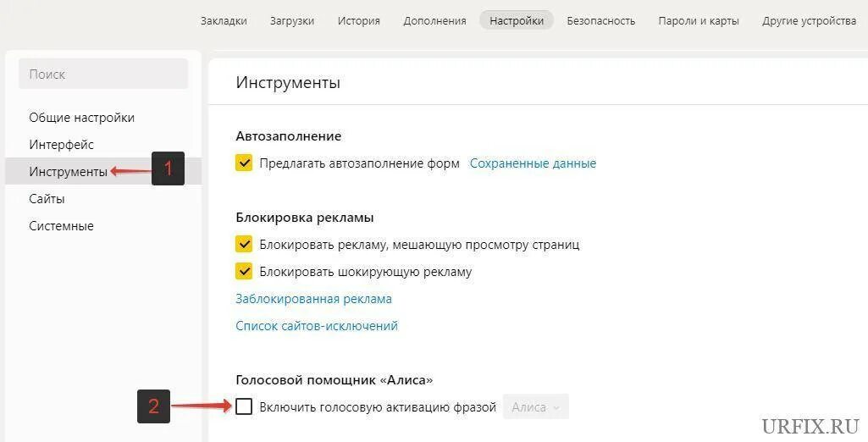Open the Алиса activation phrase dropdown
The image size is (868, 442).
535,407
